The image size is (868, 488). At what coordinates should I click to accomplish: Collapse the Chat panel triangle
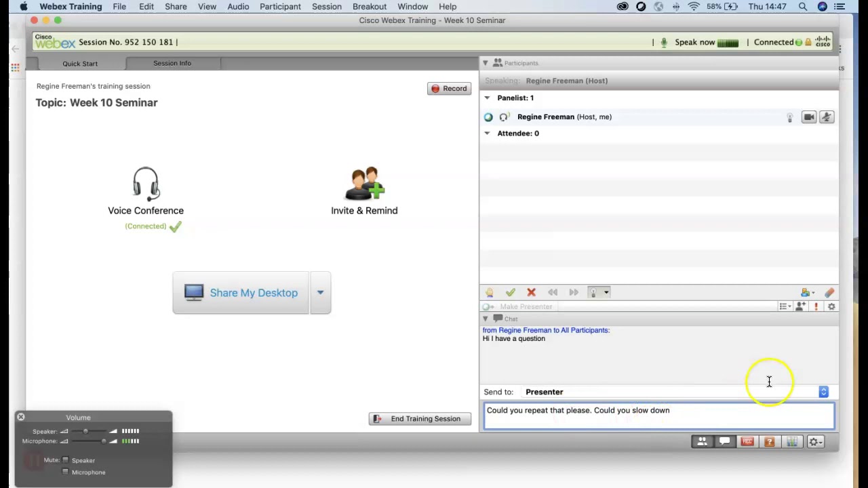pyautogui.click(x=485, y=319)
